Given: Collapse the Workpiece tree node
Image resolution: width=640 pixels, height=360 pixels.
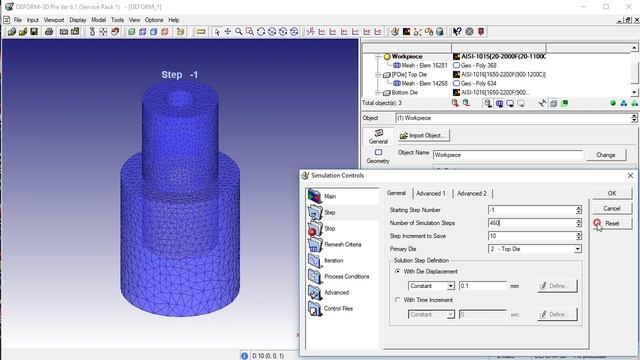Looking at the screenshot, I should click(378, 57).
